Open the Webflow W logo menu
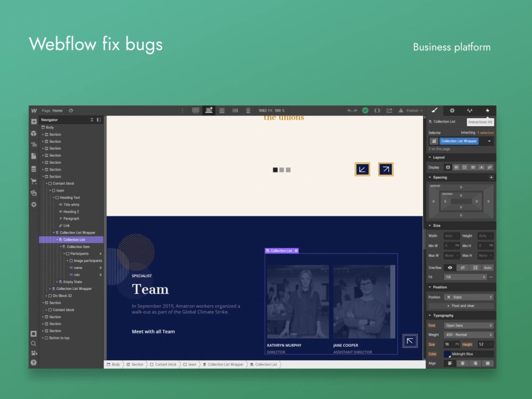 click(34, 111)
